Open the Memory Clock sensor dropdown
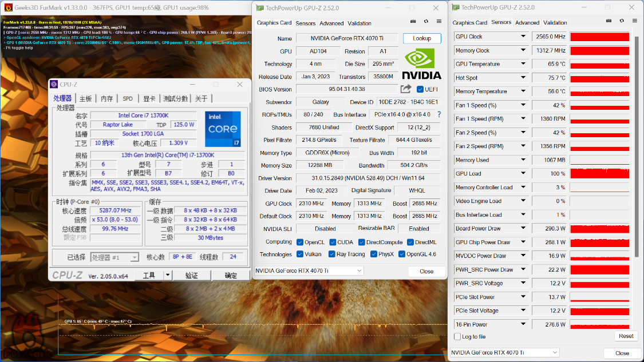This screenshot has width=644, height=362. click(523, 50)
